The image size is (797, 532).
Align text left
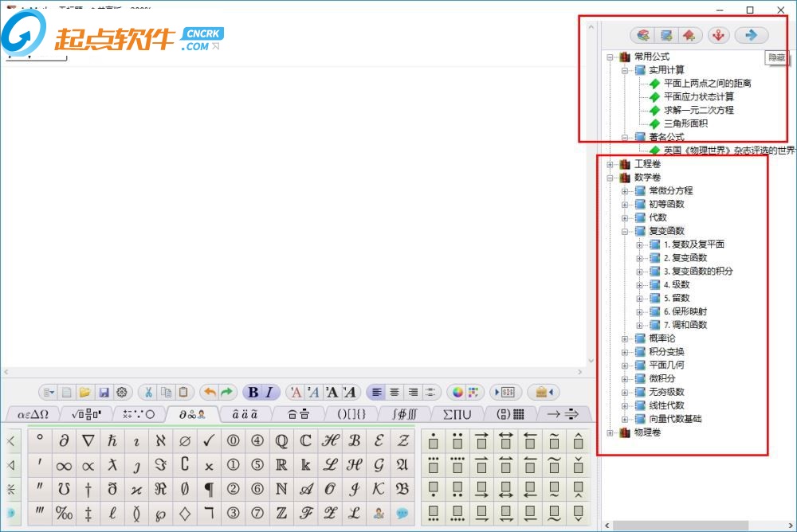tap(377, 393)
